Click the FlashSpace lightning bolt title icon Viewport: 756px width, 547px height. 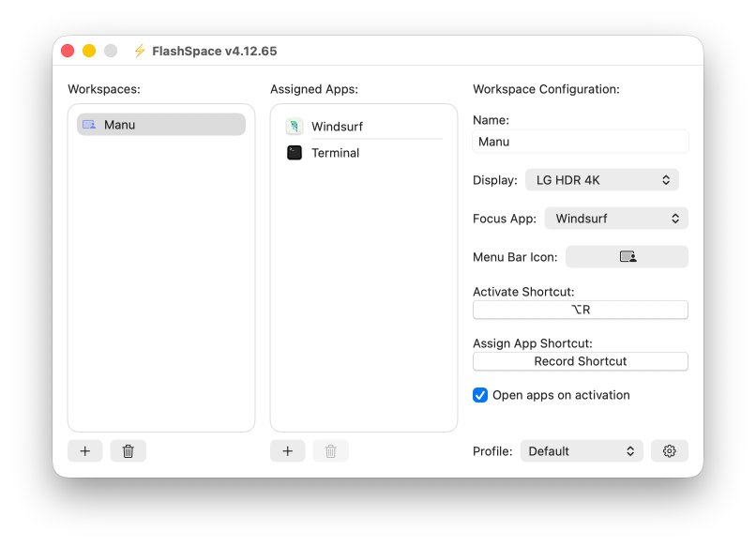(140, 52)
